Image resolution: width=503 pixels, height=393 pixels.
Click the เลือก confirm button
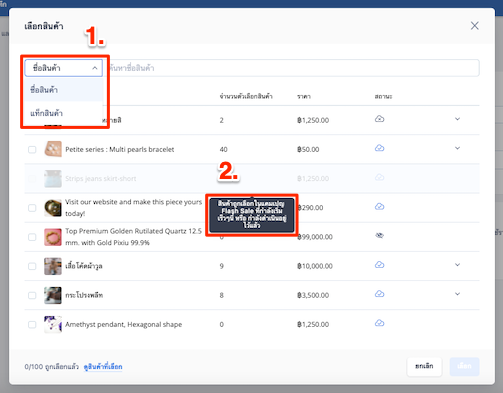tap(464, 366)
